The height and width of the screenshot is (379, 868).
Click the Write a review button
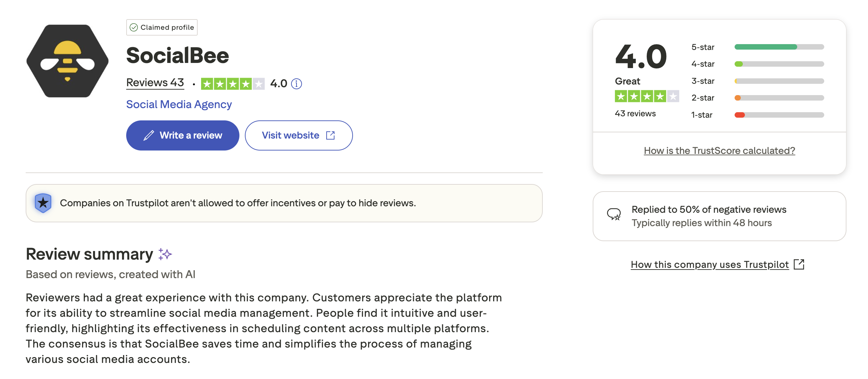(x=183, y=135)
